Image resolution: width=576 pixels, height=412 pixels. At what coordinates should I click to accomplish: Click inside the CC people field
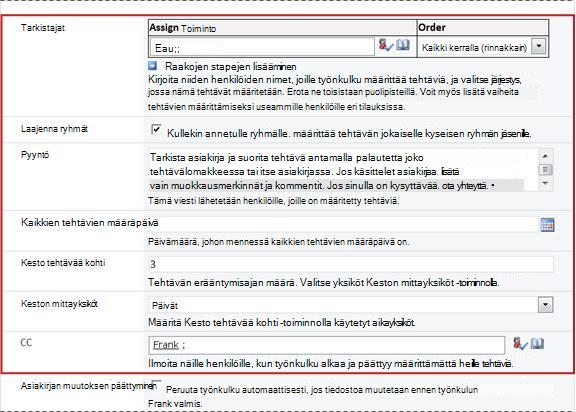[327, 345]
